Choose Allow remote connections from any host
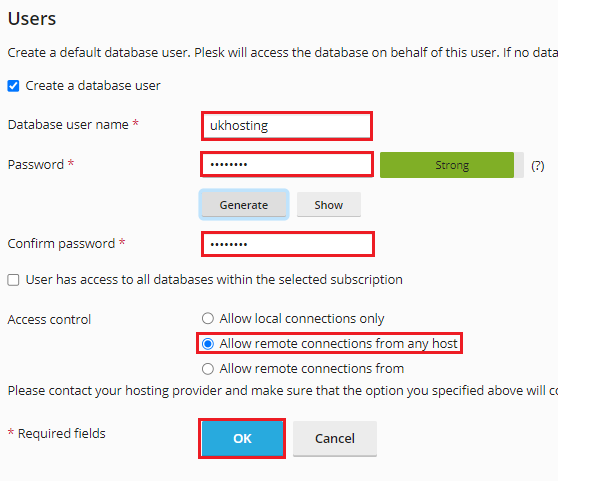616x481 pixels. [x=208, y=344]
